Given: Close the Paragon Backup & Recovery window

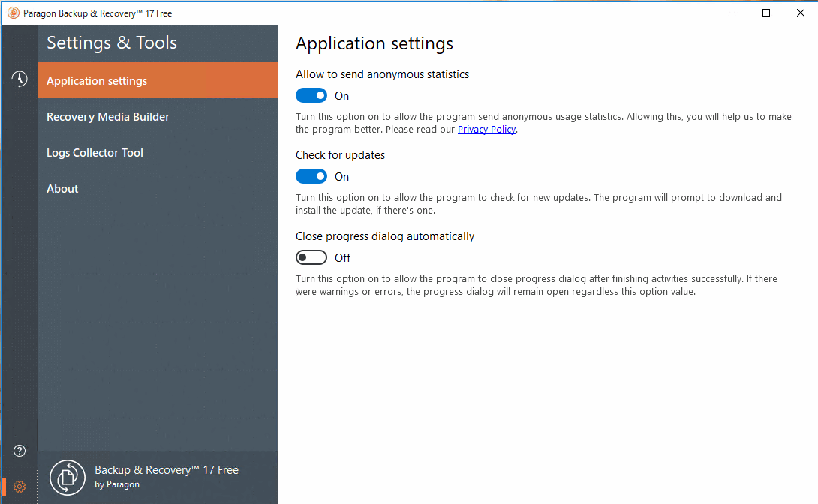Looking at the screenshot, I should coord(800,13).
